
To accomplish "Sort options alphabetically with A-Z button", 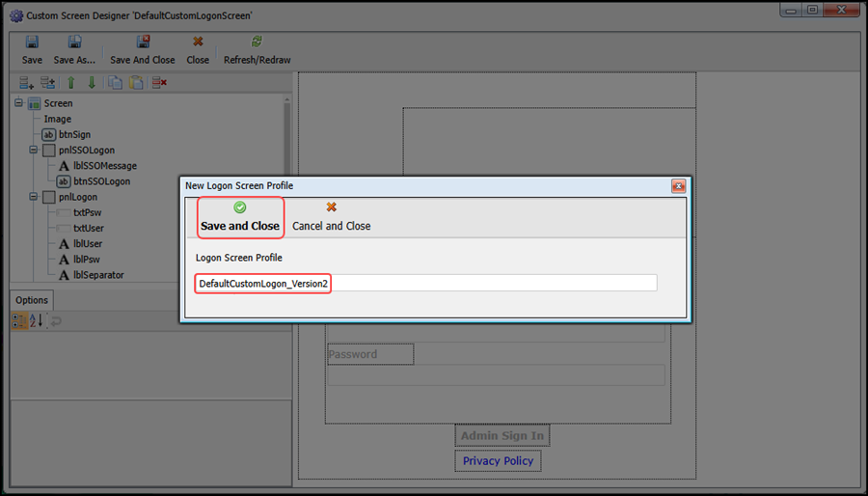I will point(37,321).
